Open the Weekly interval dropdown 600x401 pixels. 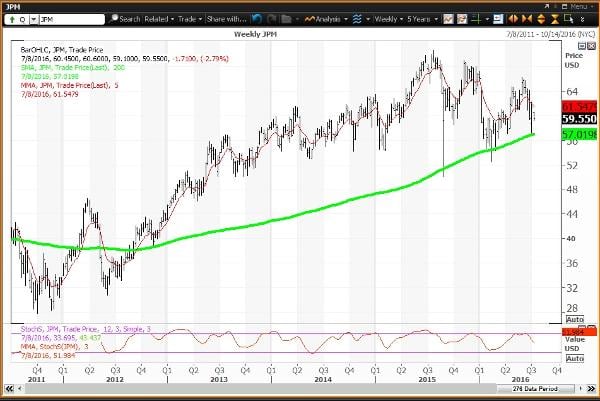coord(389,19)
